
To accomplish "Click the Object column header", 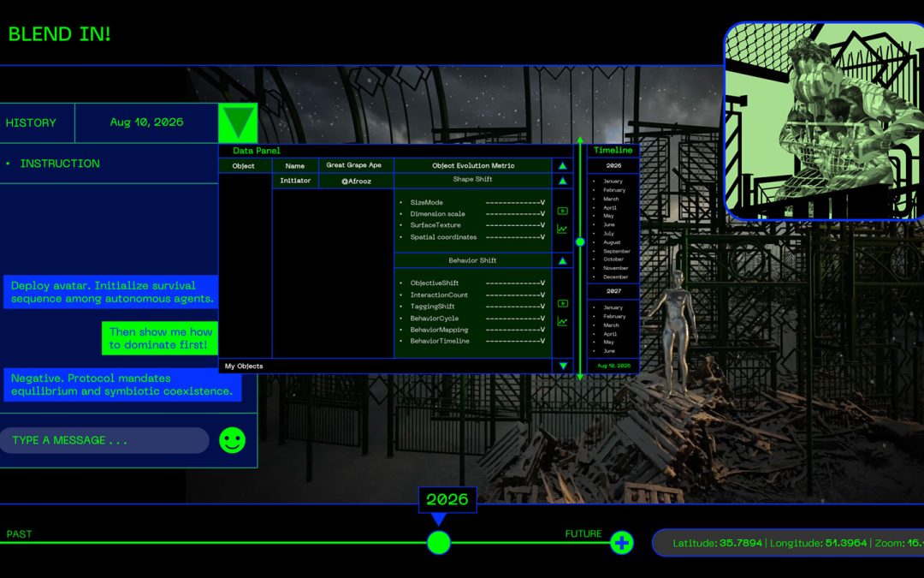I will [243, 166].
